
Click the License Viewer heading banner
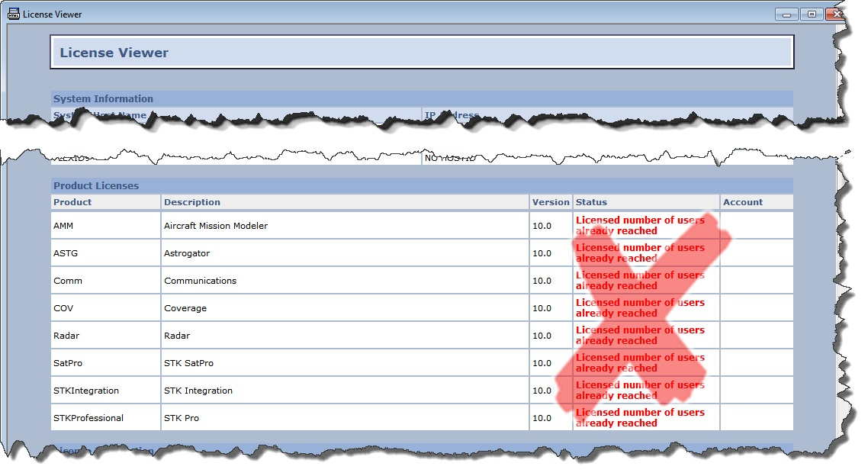pyautogui.click(x=422, y=52)
